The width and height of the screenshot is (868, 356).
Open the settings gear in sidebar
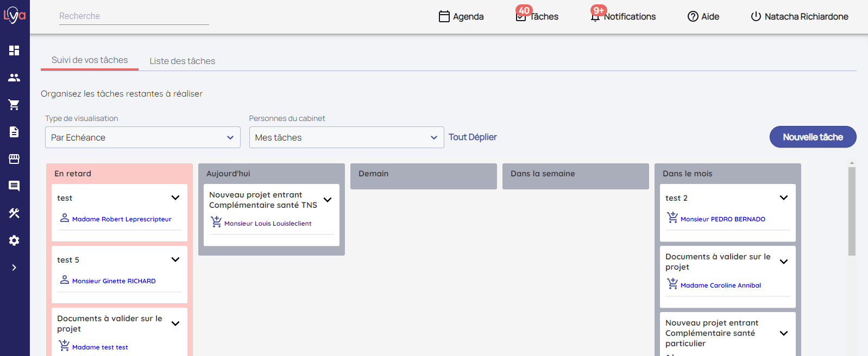[14, 240]
